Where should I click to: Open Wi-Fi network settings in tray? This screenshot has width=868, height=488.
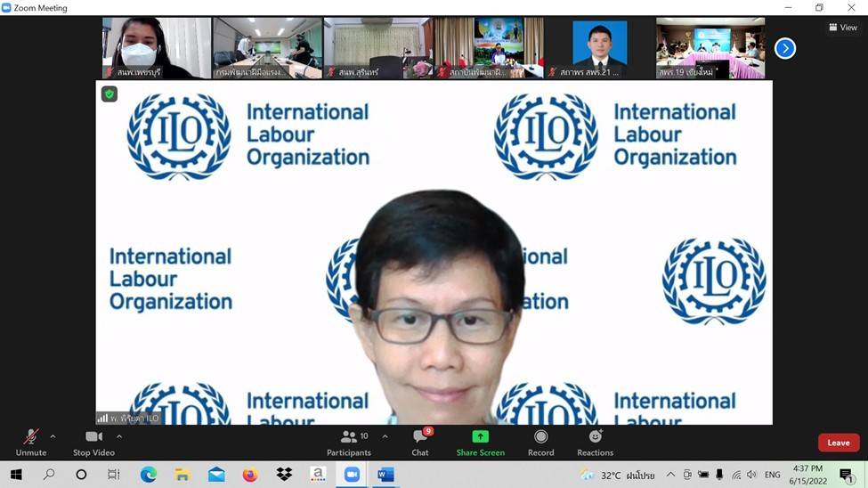tap(735, 475)
